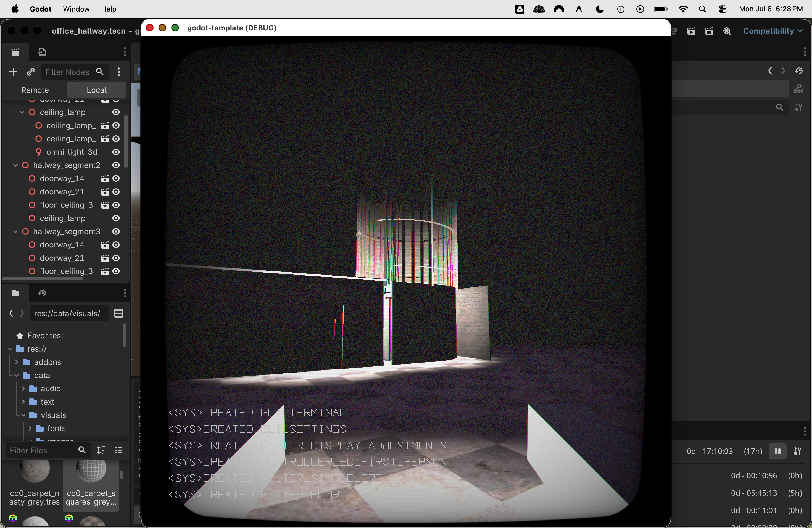Image resolution: width=812 pixels, height=528 pixels.
Task: Toggle visibility of hallway_segment3 node
Action: [116, 232]
